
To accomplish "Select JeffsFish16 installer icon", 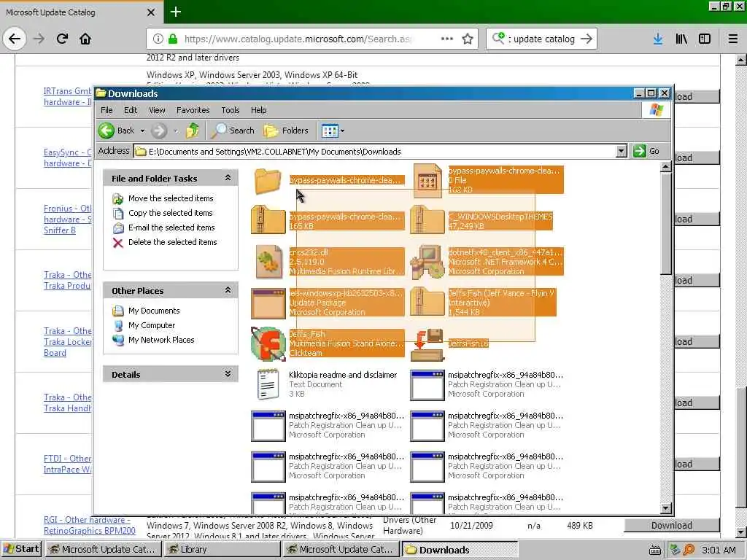I will [427, 345].
